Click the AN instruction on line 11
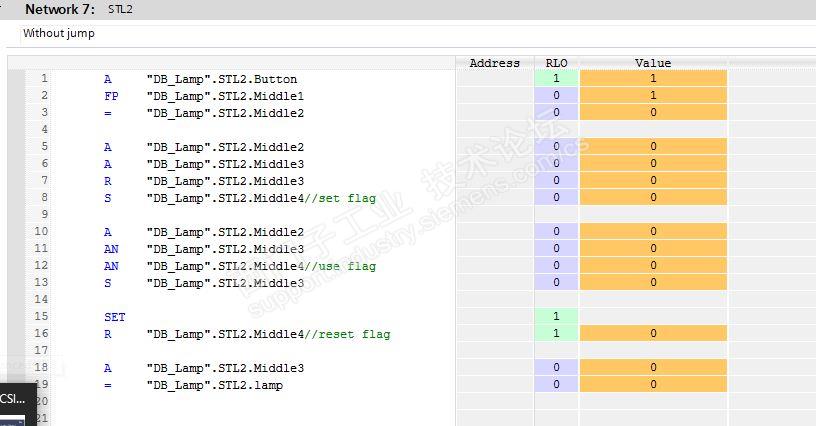 pos(111,249)
